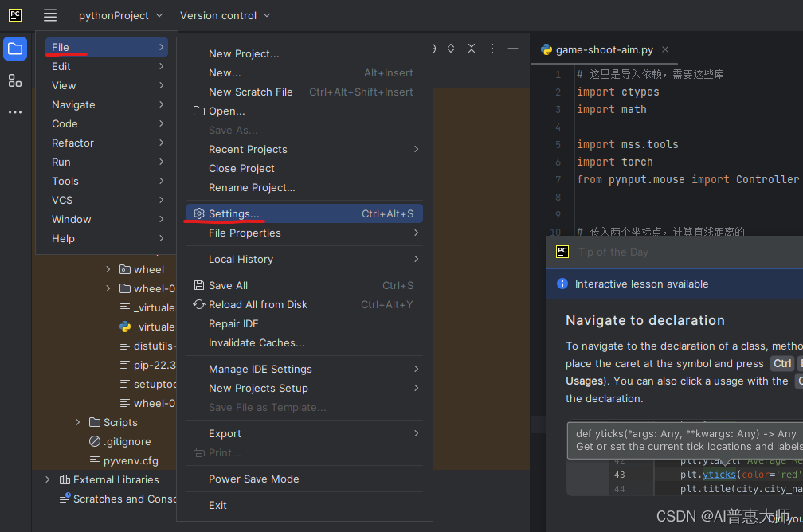The height and width of the screenshot is (532, 803).
Task: Open the pythonProject dropdown
Action: click(x=120, y=15)
